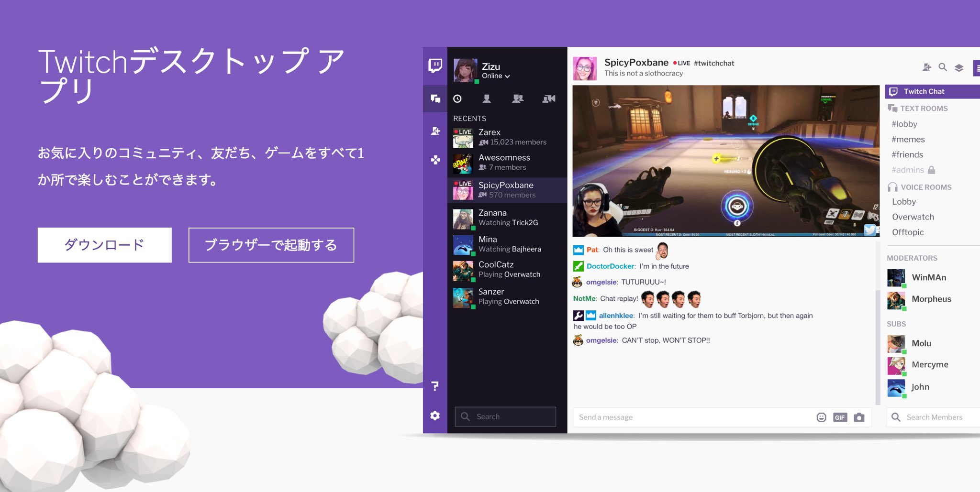Open conversation with Sanzer

(x=507, y=296)
